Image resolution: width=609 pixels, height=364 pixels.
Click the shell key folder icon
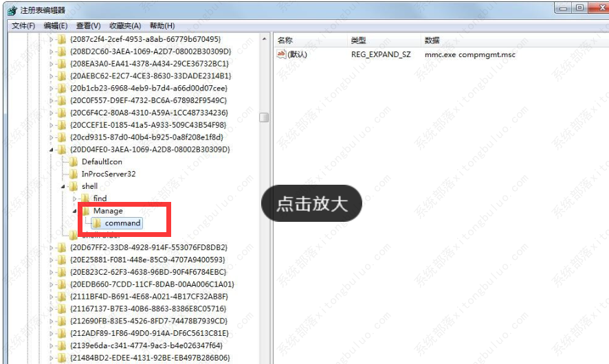(x=74, y=186)
